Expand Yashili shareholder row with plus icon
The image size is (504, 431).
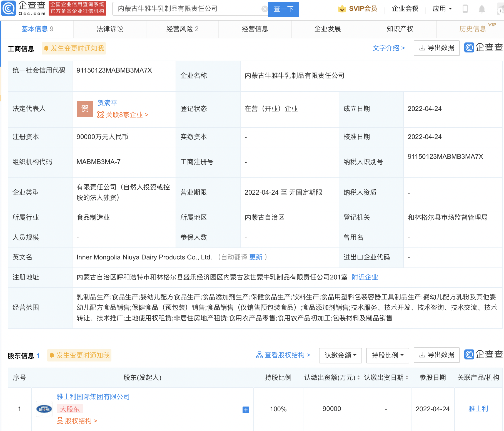tap(246, 410)
